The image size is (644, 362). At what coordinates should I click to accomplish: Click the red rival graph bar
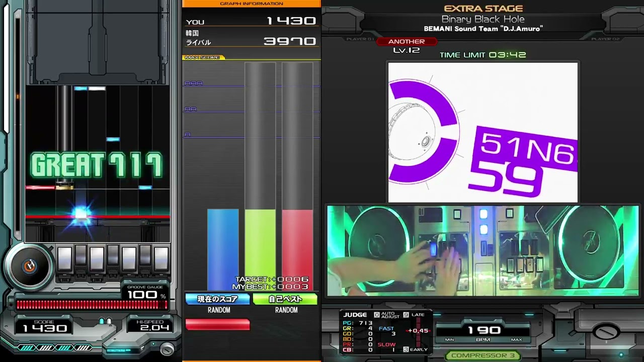tap(297, 250)
